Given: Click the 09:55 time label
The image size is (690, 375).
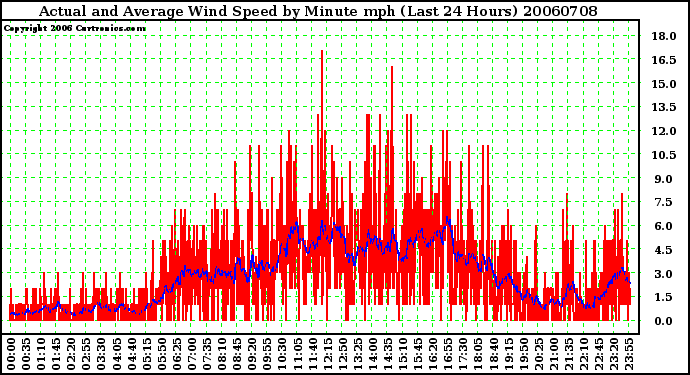Looking at the screenshot, I should click(267, 354).
